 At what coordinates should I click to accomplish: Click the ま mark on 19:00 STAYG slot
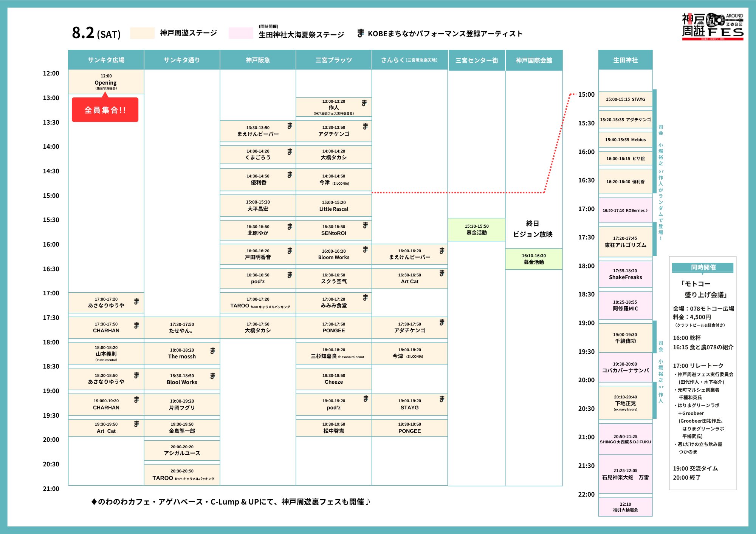442,399
